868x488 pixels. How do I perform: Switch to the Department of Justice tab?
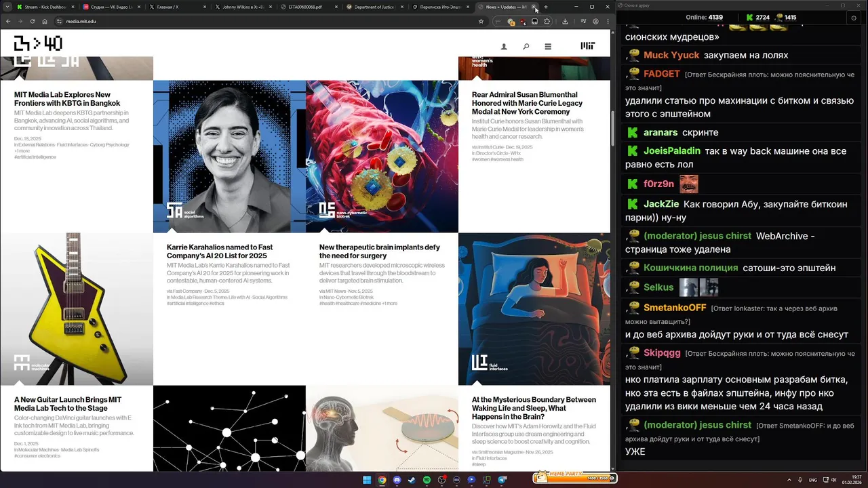pyautogui.click(x=374, y=7)
